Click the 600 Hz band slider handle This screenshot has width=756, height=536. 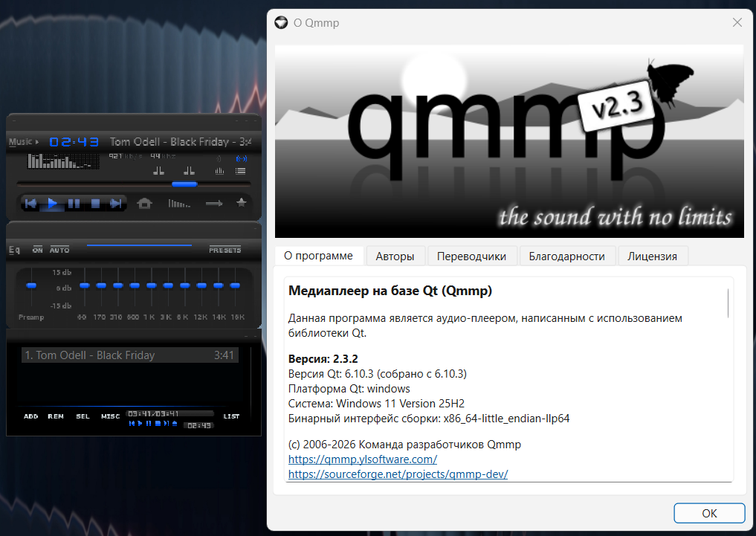pos(135,285)
